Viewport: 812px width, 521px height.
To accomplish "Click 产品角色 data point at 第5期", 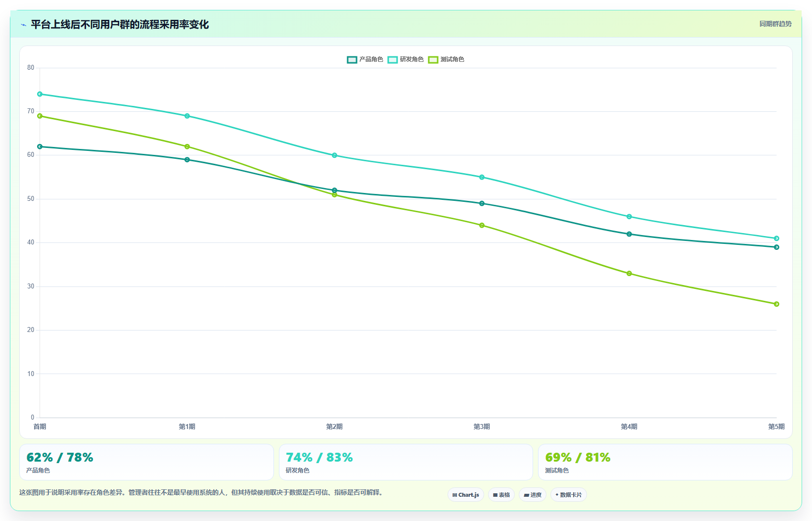I will pos(777,247).
